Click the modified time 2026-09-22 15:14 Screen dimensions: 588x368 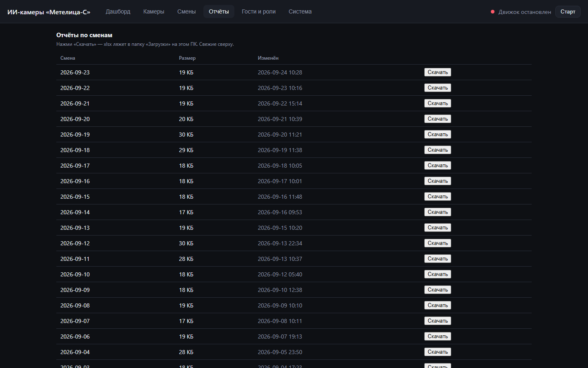tap(280, 103)
